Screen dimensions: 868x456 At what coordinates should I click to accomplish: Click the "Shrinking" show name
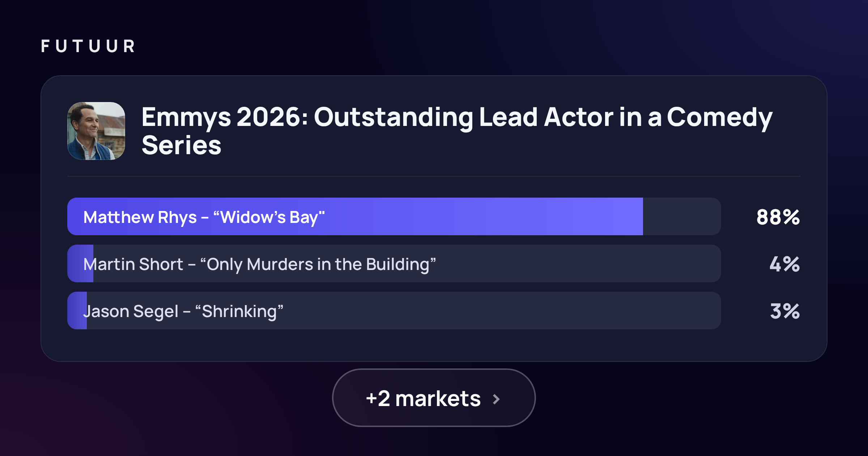tap(239, 311)
